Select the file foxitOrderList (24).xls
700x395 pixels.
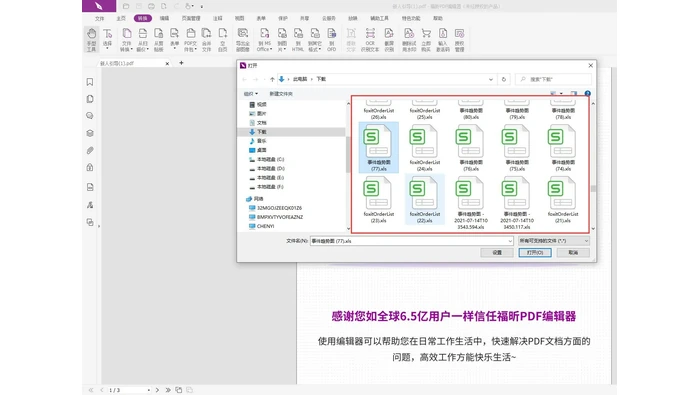click(x=425, y=148)
